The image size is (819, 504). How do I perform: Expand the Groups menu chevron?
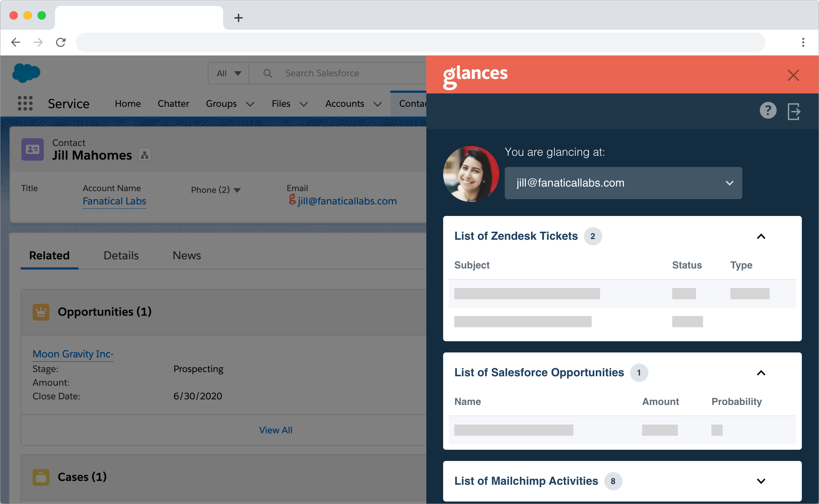[x=250, y=104]
